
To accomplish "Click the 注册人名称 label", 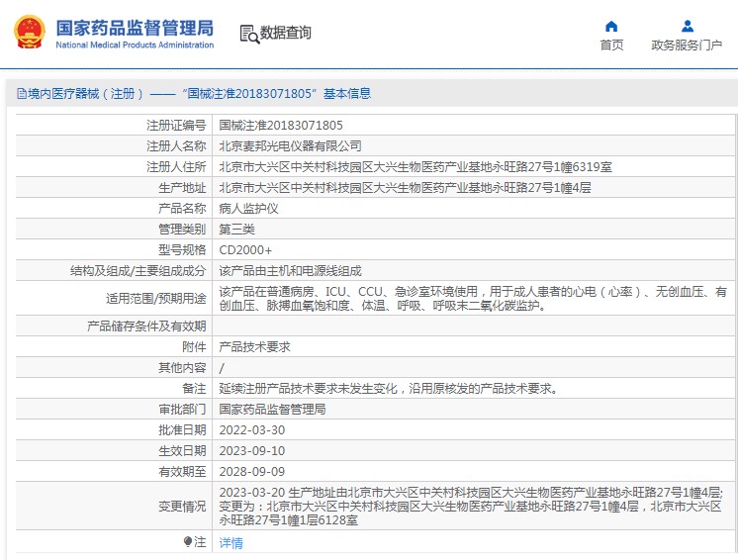I will [176, 145].
